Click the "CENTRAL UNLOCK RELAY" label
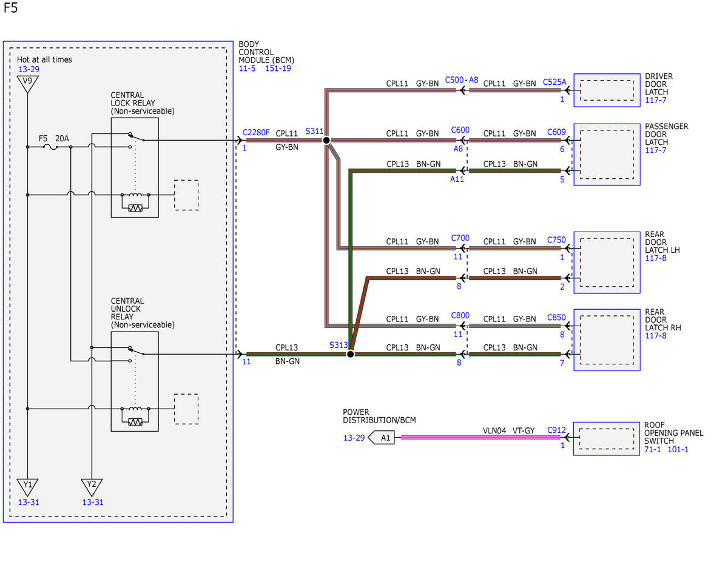This screenshot has width=728, height=562. click(x=127, y=309)
